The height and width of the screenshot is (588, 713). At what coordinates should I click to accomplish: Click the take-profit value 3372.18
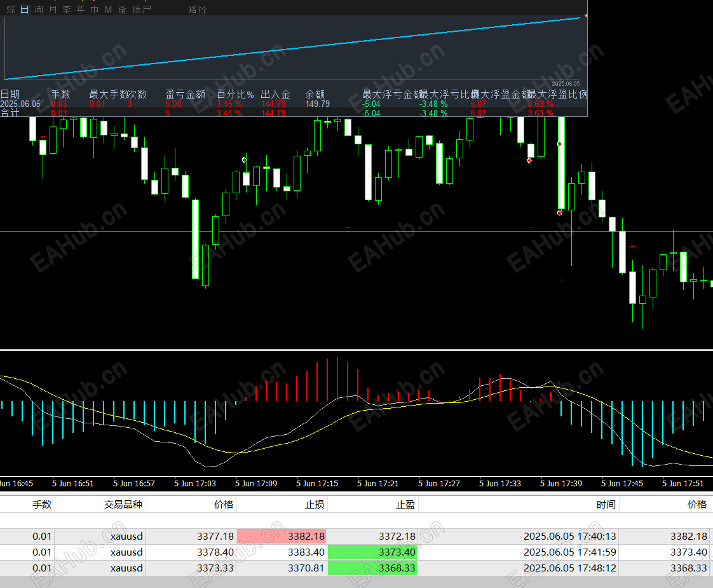397,536
